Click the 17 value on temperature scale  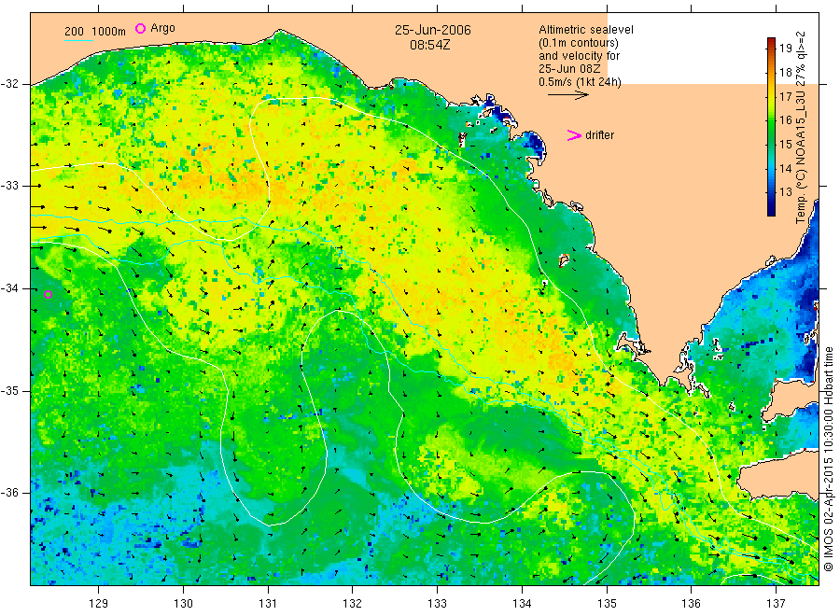785,97
